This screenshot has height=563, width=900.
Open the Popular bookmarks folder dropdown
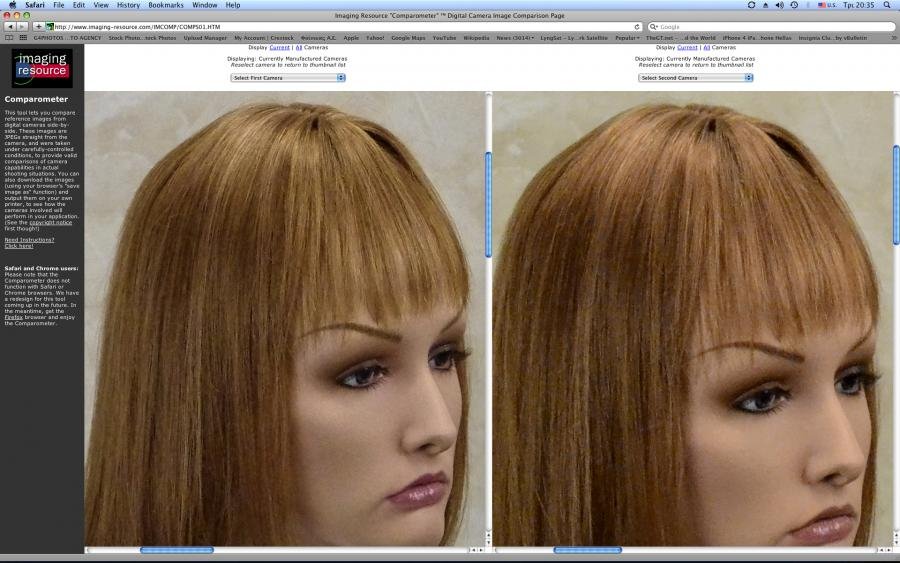(x=628, y=37)
